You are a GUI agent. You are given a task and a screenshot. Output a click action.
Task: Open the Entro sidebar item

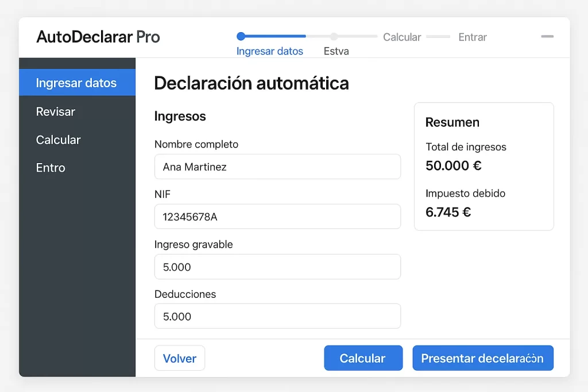[x=51, y=168]
